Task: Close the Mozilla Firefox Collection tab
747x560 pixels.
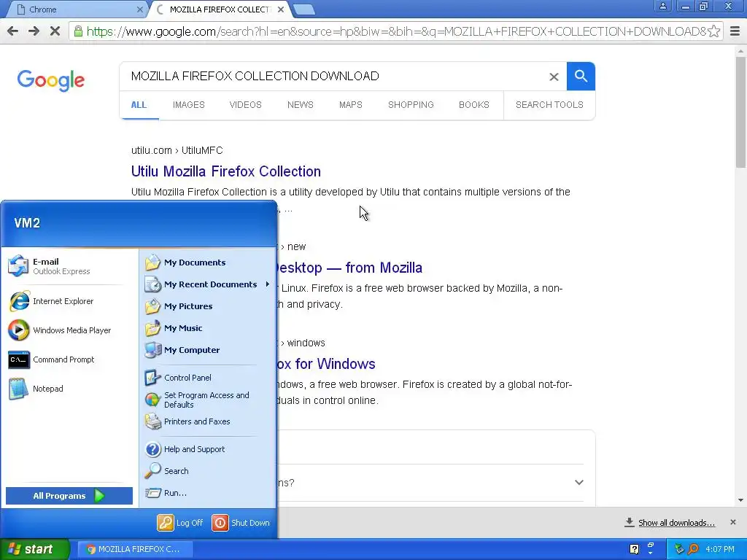Action: pyautogui.click(x=281, y=9)
